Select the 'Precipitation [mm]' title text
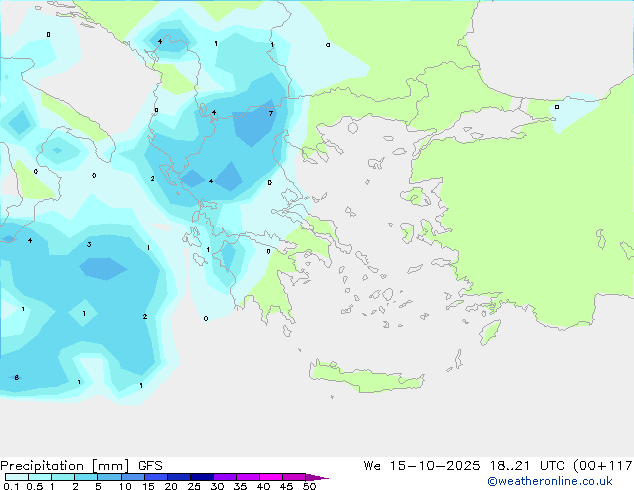 [65, 466]
